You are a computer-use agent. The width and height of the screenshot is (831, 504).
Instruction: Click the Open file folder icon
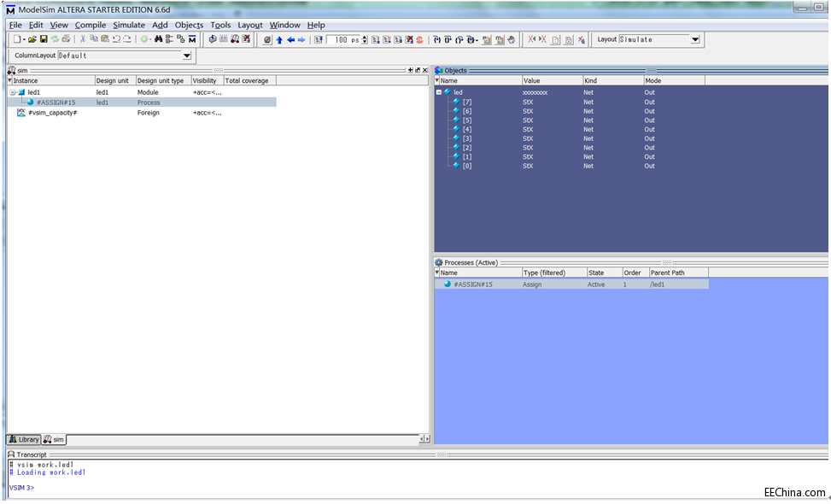[32, 39]
